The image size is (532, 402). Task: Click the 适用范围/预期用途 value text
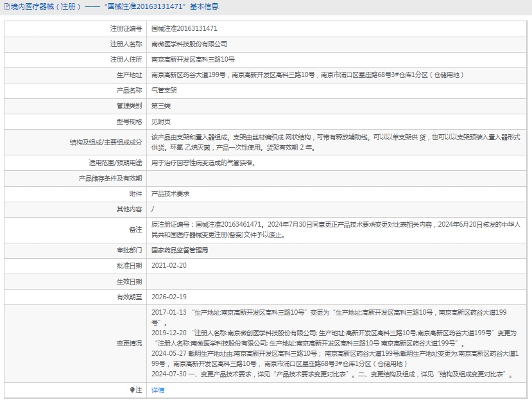[203, 163]
